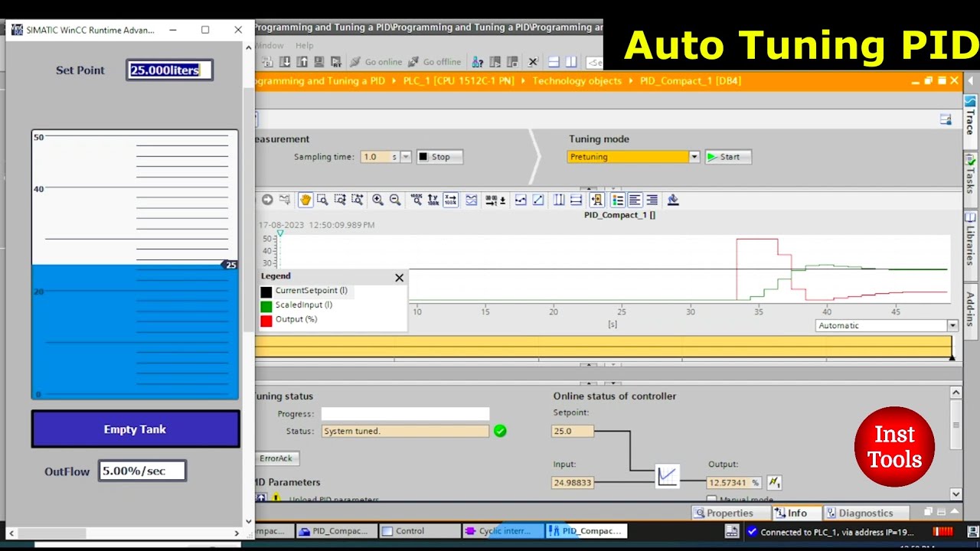Show samples as points on the curve
The width and height of the screenshot is (980, 551).
521,200
